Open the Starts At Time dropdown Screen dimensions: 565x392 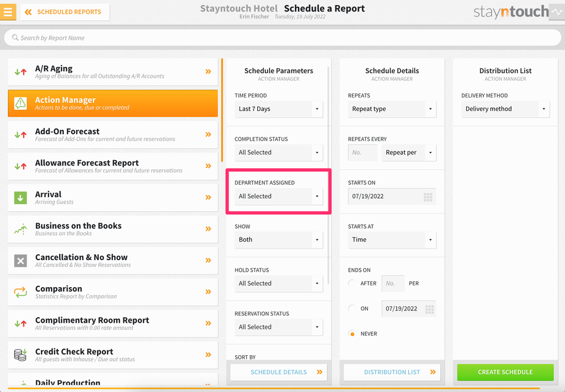coord(392,240)
